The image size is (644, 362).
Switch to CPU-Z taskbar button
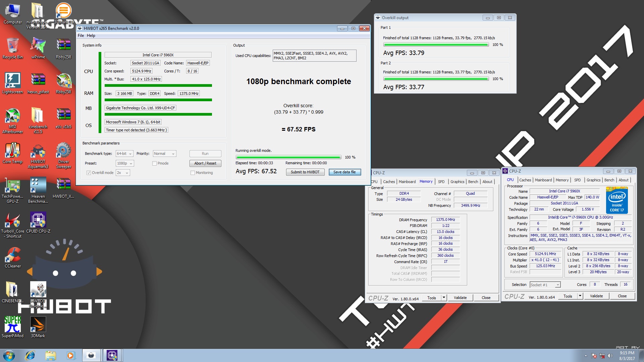coord(112,355)
